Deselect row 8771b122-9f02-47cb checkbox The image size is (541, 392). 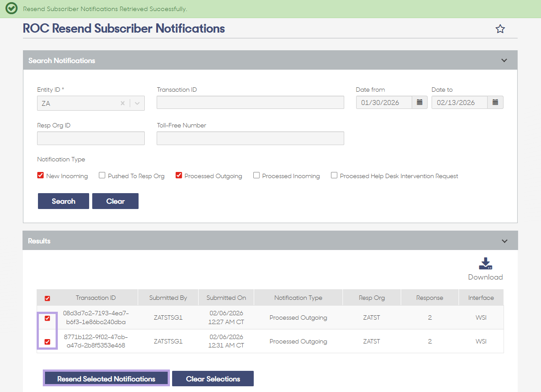[x=47, y=342]
